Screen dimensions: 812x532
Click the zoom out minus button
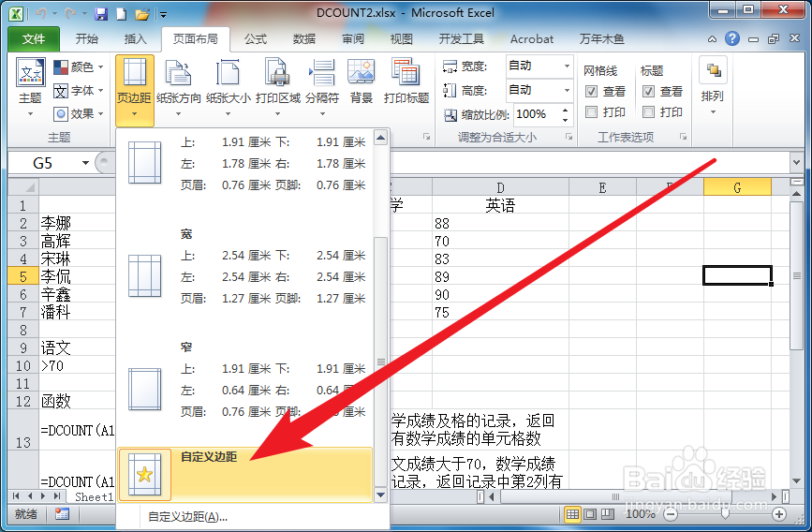click(x=671, y=514)
